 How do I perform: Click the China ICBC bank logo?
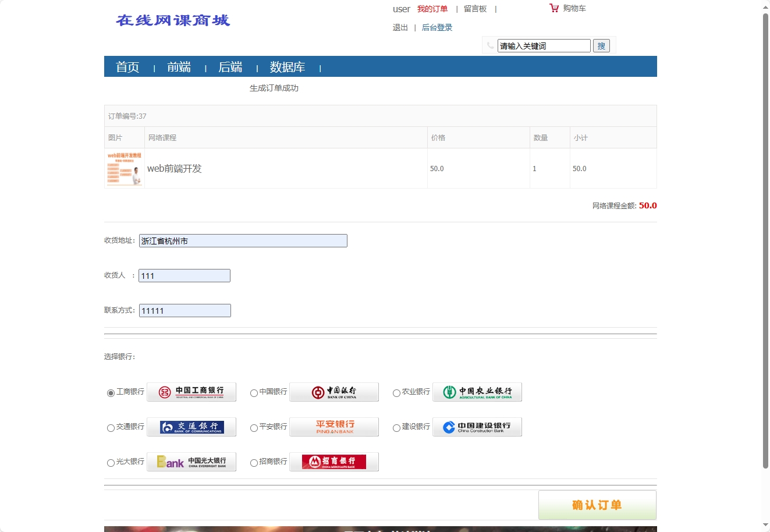(191, 391)
